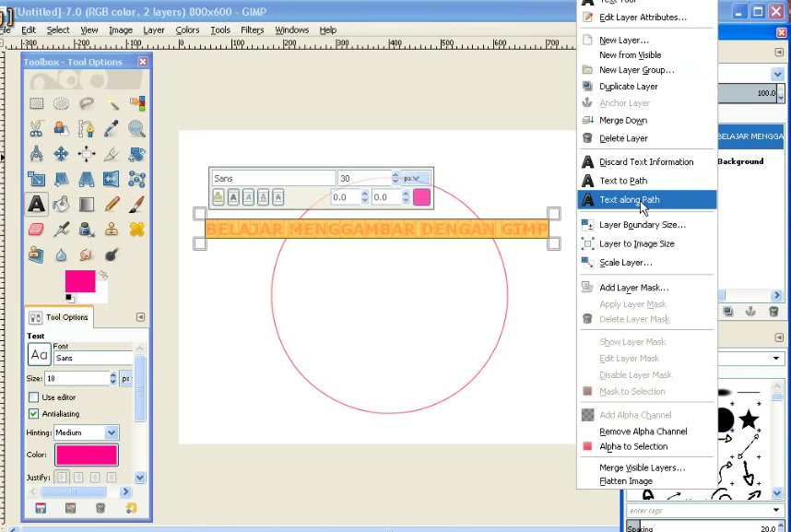Select the Bucket Fill tool
This screenshot has height=532, width=791.
62,204
